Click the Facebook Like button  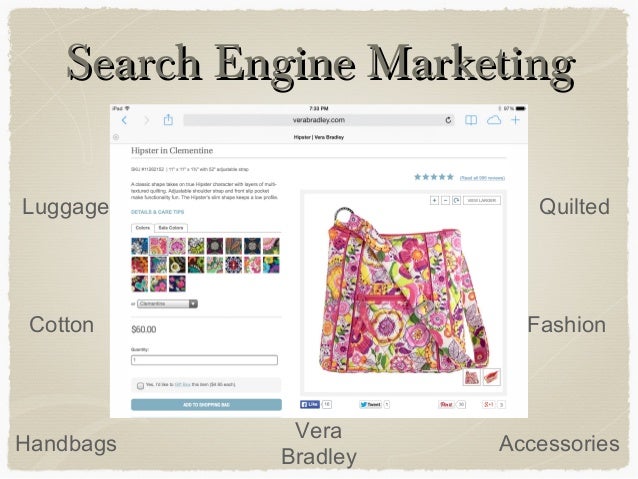click(310, 404)
